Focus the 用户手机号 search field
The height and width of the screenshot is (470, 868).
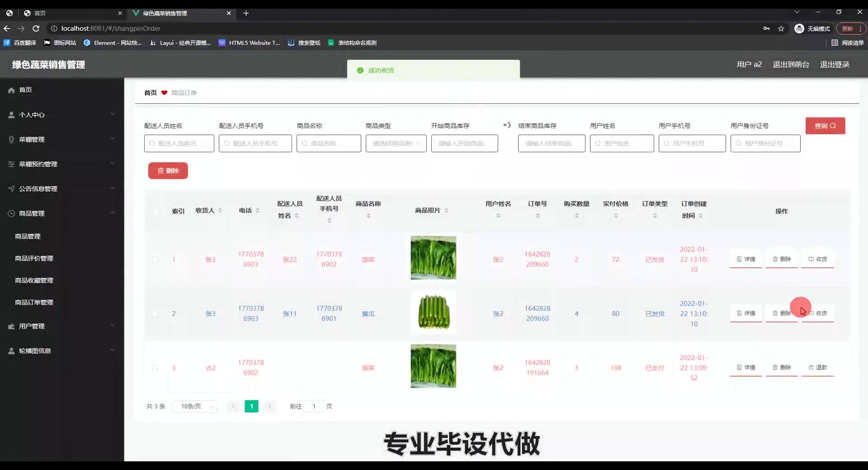coord(692,143)
